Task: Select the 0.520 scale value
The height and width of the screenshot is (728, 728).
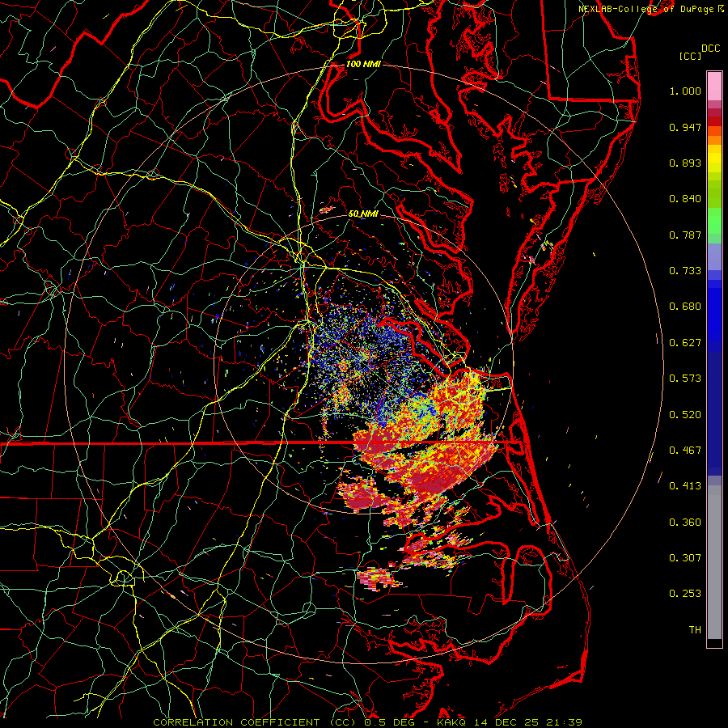Action: pos(685,415)
